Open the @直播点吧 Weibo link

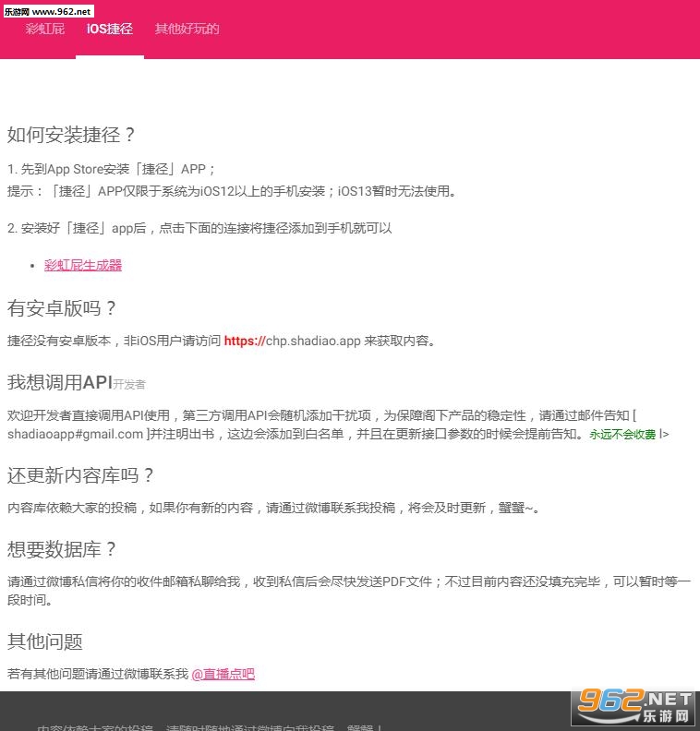click(223, 674)
